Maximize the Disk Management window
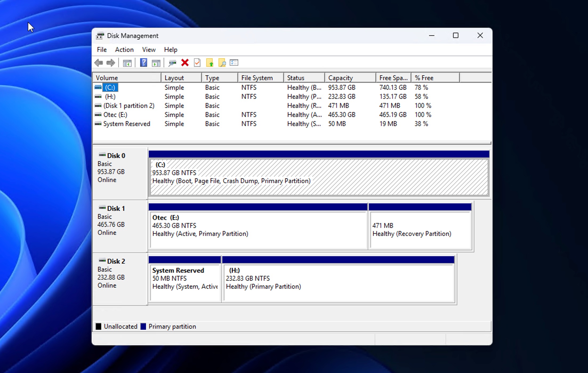Screen dimensions: 588x373 [456, 35]
